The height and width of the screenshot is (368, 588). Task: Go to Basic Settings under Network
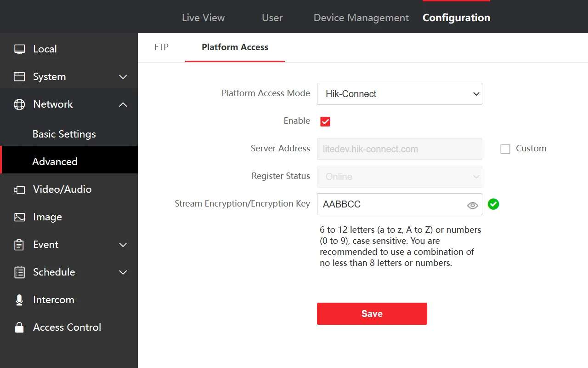64,134
